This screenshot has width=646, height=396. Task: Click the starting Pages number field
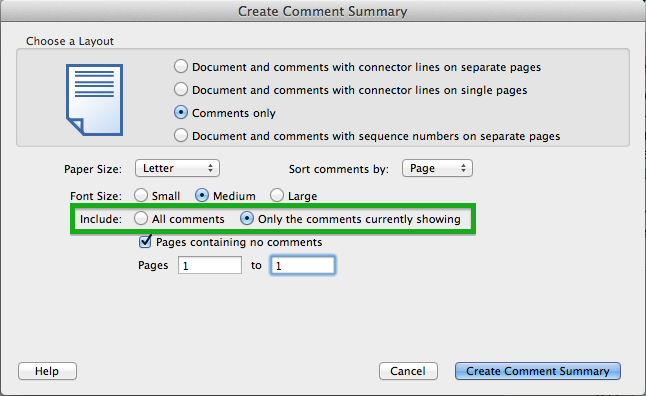[210, 265]
